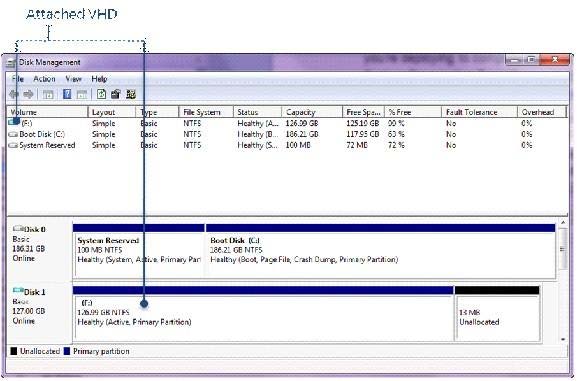Sort by the Status column header
The height and width of the screenshot is (381, 577).
coord(258,112)
